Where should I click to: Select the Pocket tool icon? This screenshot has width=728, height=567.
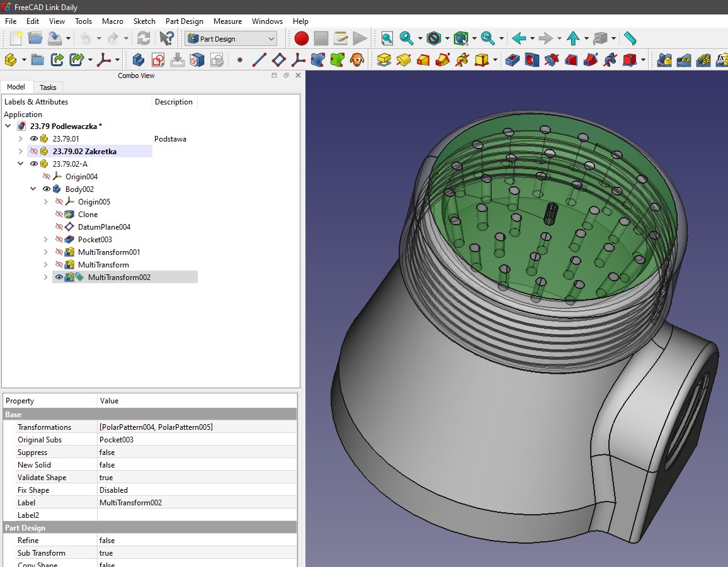click(x=513, y=60)
